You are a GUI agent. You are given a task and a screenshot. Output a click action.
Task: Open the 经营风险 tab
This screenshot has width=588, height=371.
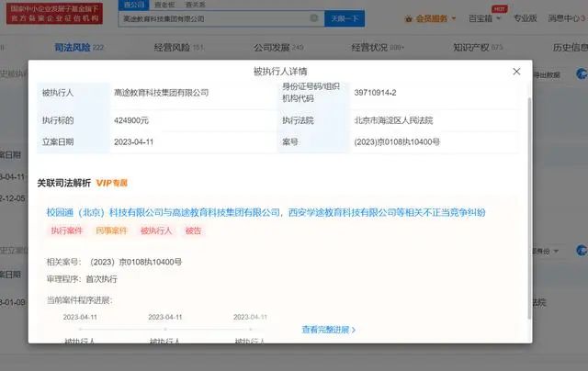178,48
